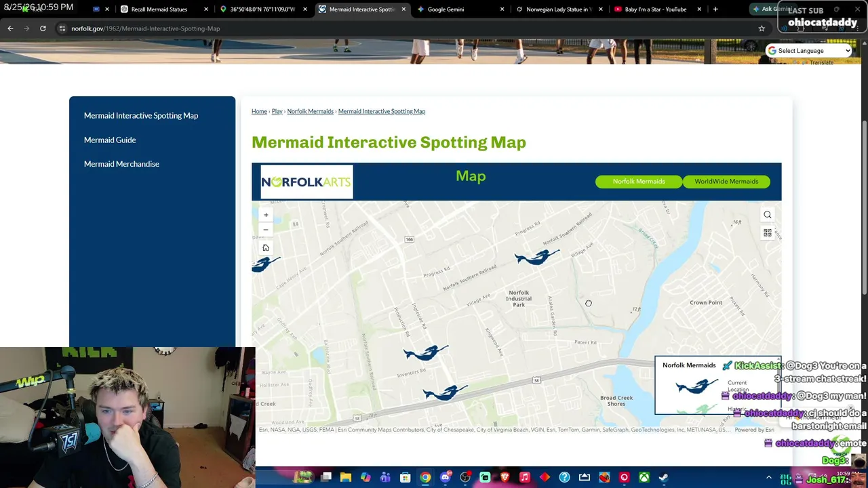The height and width of the screenshot is (488, 868).
Task: Click the Mermaid Interactive Spotting Map heading
Action: (x=389, y=142)
